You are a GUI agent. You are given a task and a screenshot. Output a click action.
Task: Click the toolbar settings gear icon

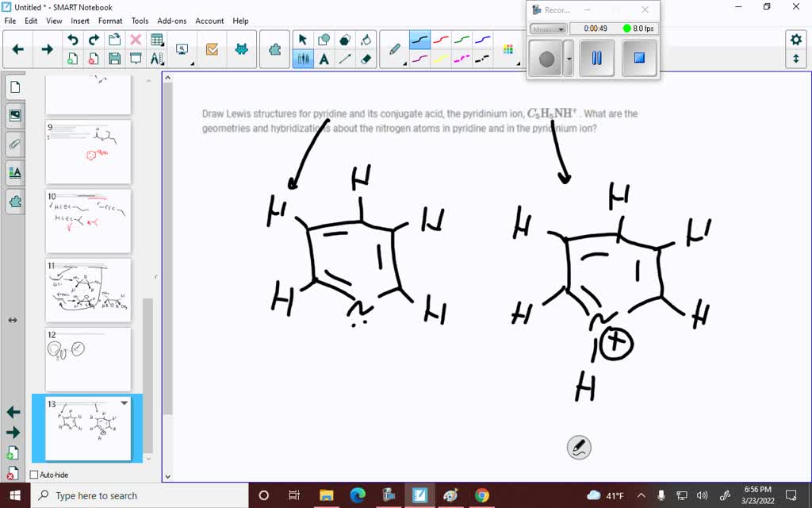click(795, 40)
